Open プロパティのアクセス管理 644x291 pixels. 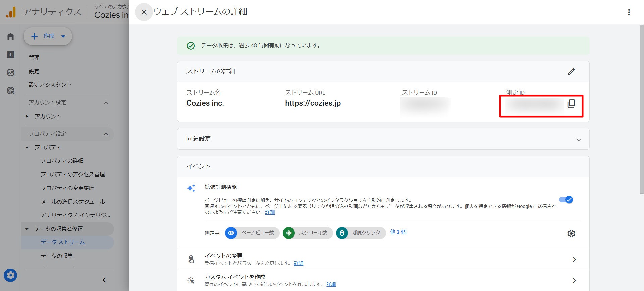click(73, 174)
